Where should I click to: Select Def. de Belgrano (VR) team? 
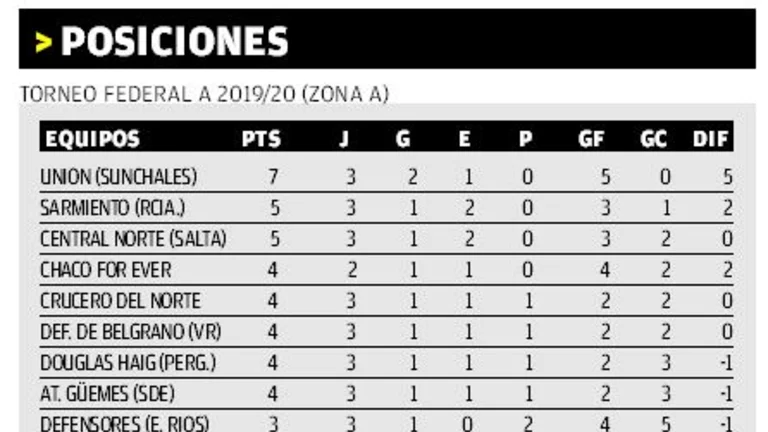click(130, 332)
